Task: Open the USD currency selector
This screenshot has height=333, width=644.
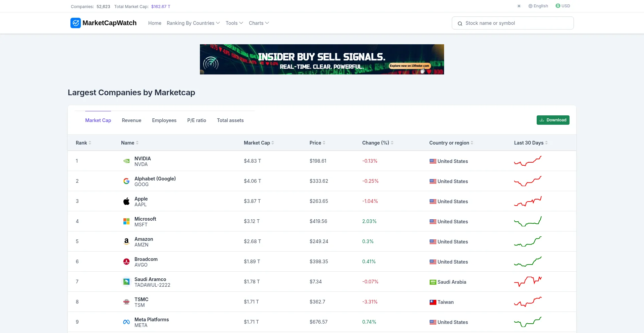Action: point(563,6)
